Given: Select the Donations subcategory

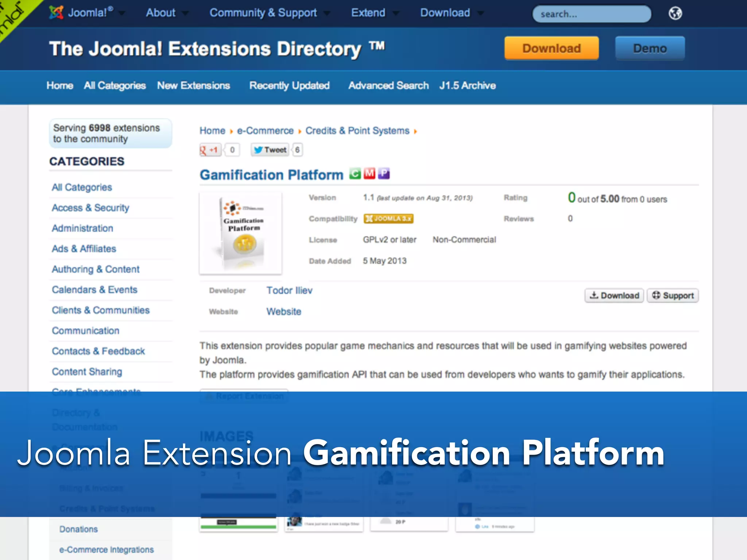Looking at the screenshot, I should click(x=78, y=529).
